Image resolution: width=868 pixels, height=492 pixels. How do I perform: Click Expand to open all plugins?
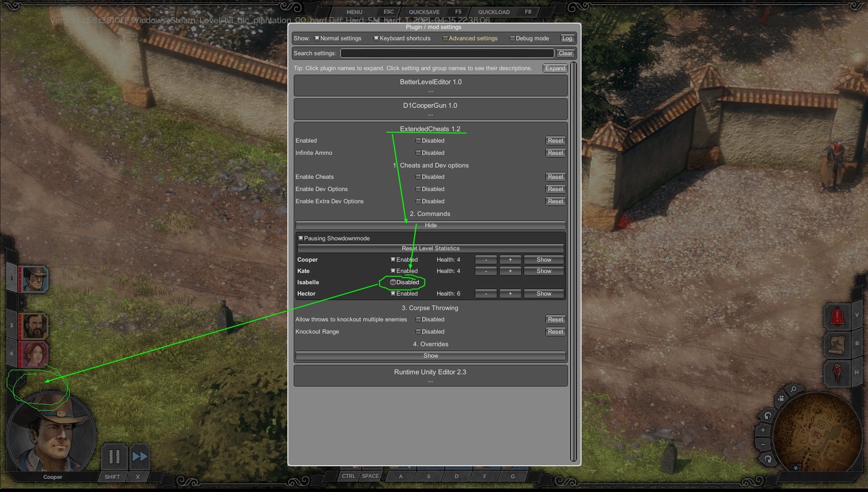pyautogui.click(x=555, y=68)
